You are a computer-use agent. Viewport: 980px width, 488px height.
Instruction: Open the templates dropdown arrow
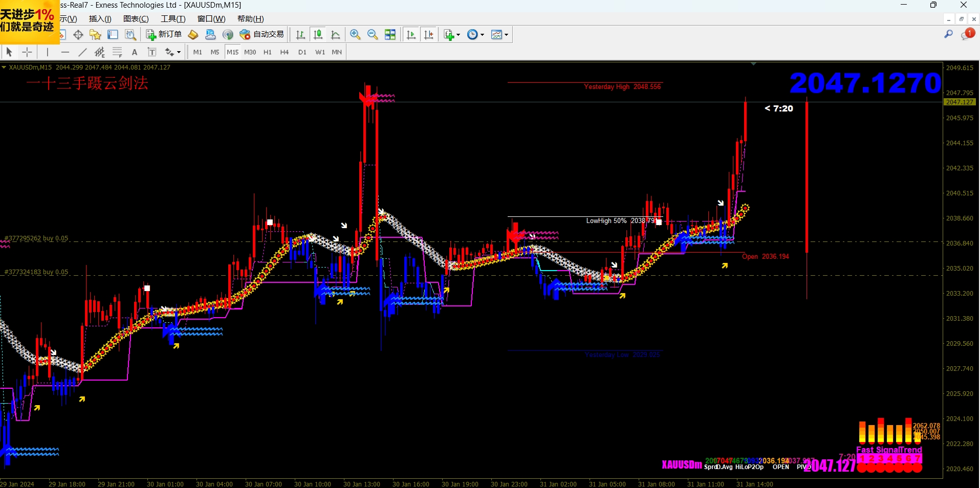[507, 35]
